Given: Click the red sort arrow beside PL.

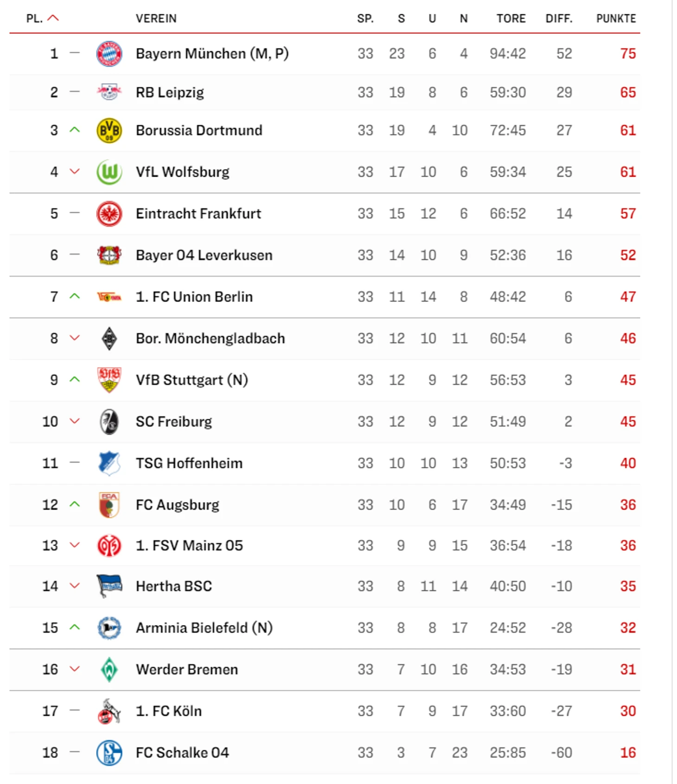Looking at the screenshot, I should click(53, 18).
